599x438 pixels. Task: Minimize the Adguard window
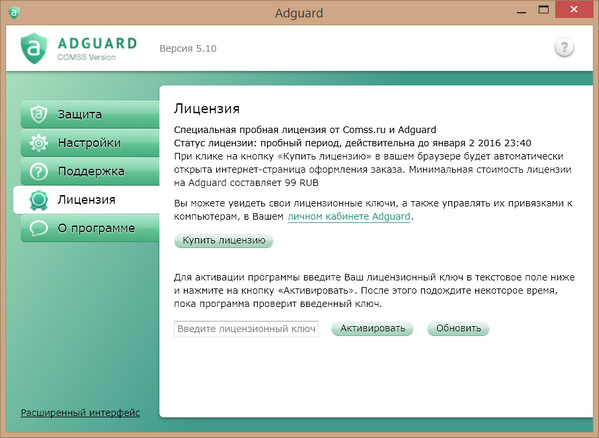[521, 12]
